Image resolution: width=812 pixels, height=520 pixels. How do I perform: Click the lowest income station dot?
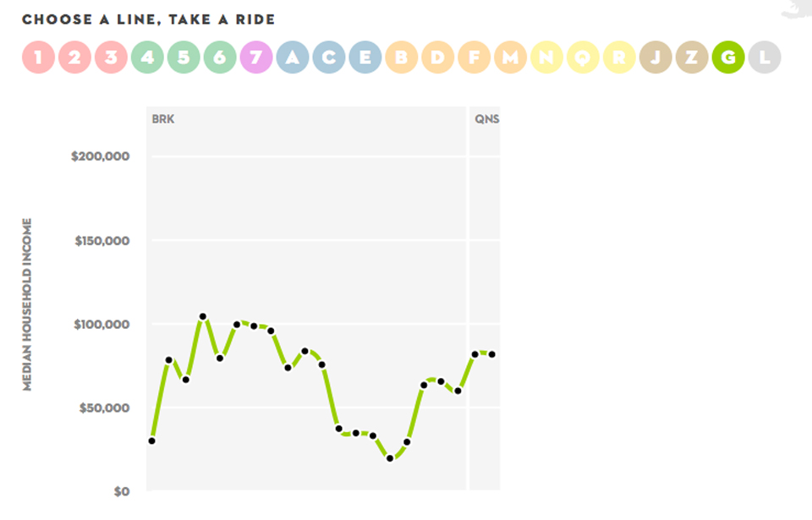[390, 458]
